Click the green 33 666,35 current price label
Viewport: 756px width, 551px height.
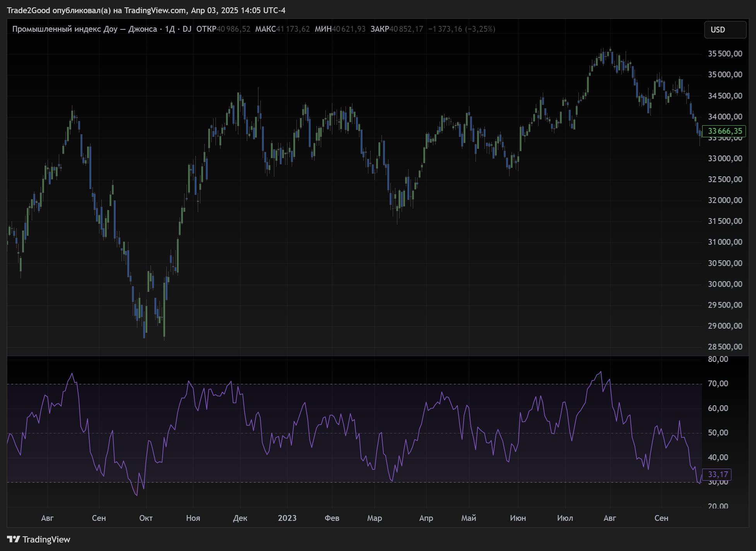pos(724,131)
